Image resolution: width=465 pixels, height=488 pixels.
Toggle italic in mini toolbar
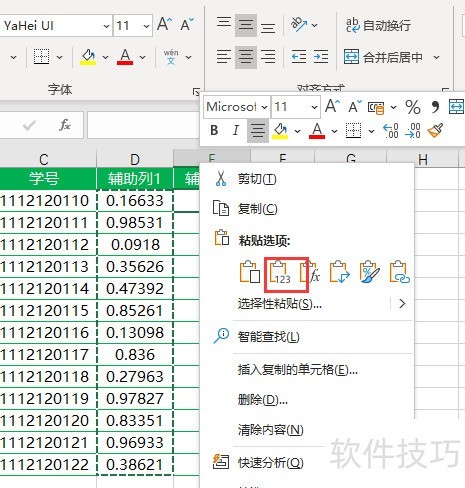coord(236,130)
